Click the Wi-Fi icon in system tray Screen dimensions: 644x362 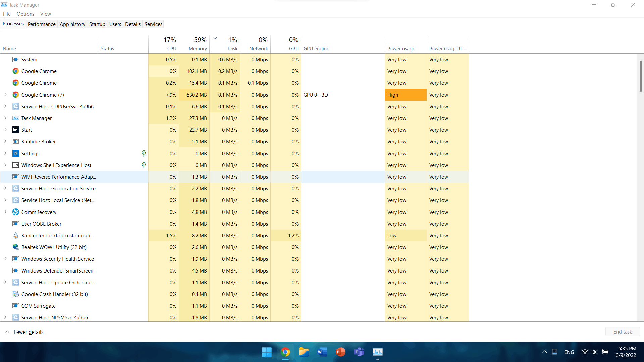(585, 352)
